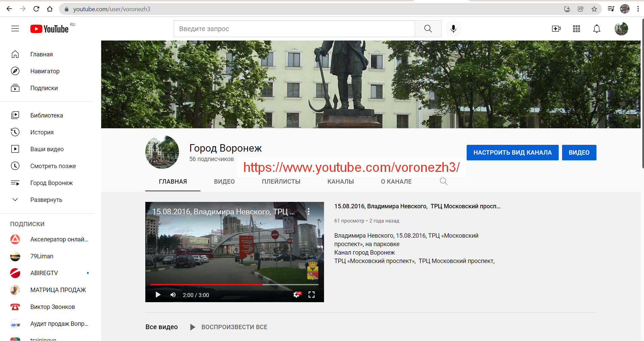This screenshot has width=644, height=342.
Task: Open Библиотека in sidebar
Action: click(x=47, y=115)
